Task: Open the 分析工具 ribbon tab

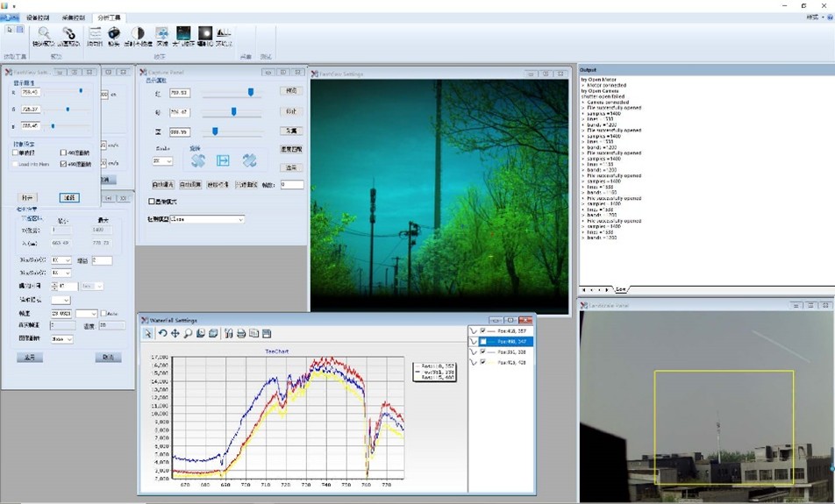Action: [x=110, y=17]
